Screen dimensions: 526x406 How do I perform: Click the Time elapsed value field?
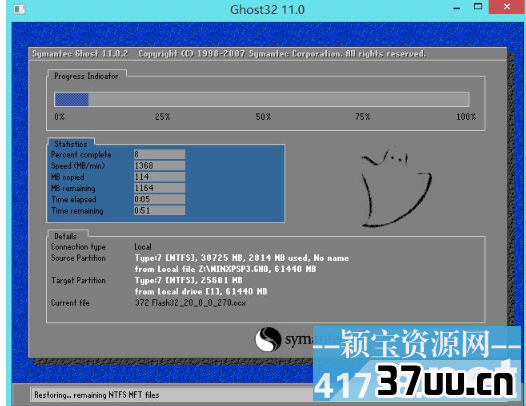(x=159, y=199)
